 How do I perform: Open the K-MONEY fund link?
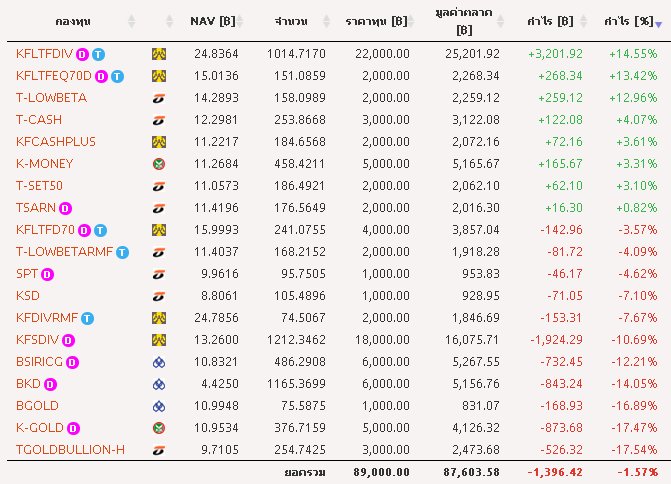(x=45, y=164)
